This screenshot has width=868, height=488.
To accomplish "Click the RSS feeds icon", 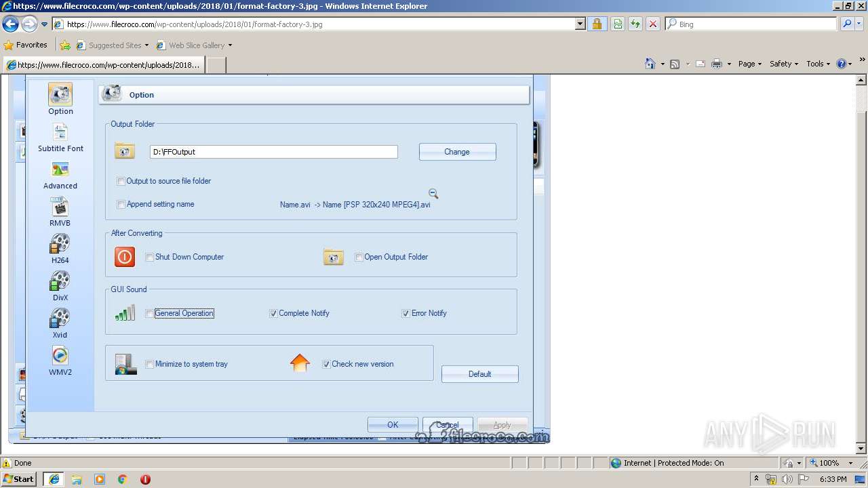I will 675,64.
